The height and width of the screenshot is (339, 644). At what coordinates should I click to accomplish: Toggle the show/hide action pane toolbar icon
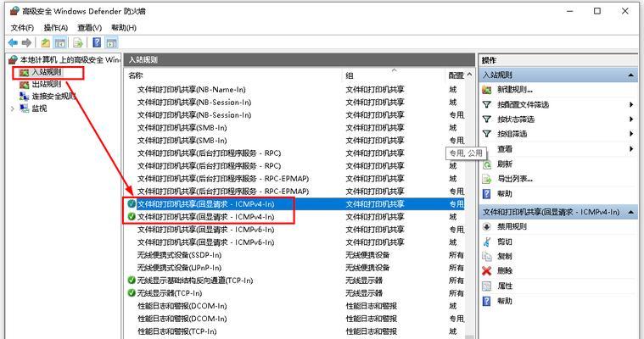pos(111,42)
